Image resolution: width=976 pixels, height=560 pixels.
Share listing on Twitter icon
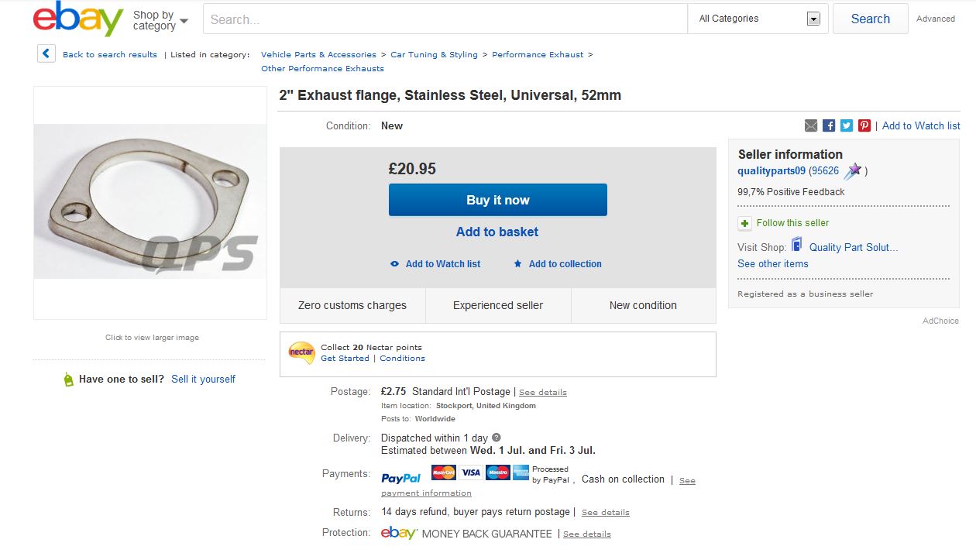click(x=847, y=125)
